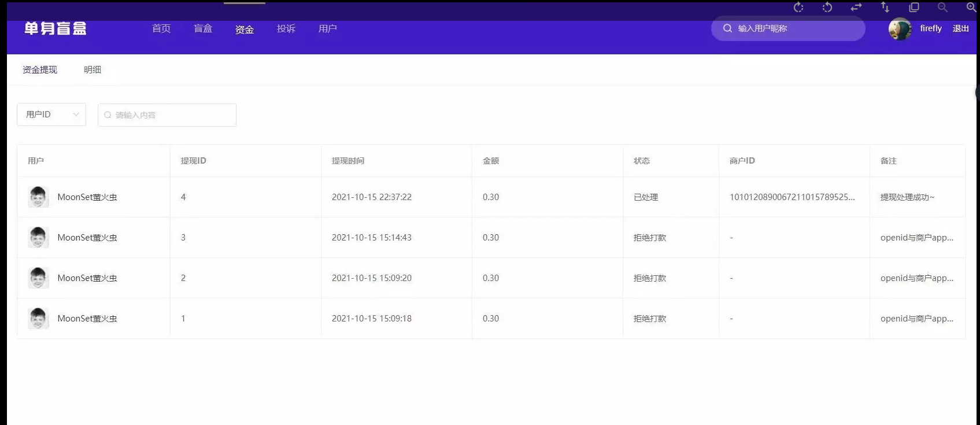Click the 退出 logout link

point(960,29)
